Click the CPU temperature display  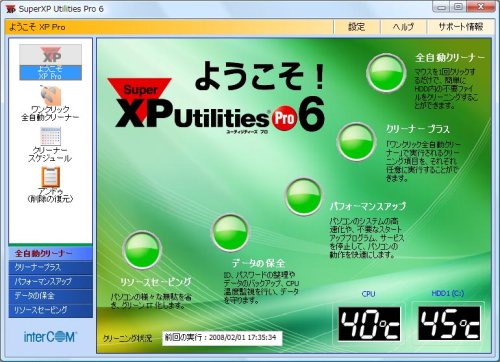click(x=369, y=324)
